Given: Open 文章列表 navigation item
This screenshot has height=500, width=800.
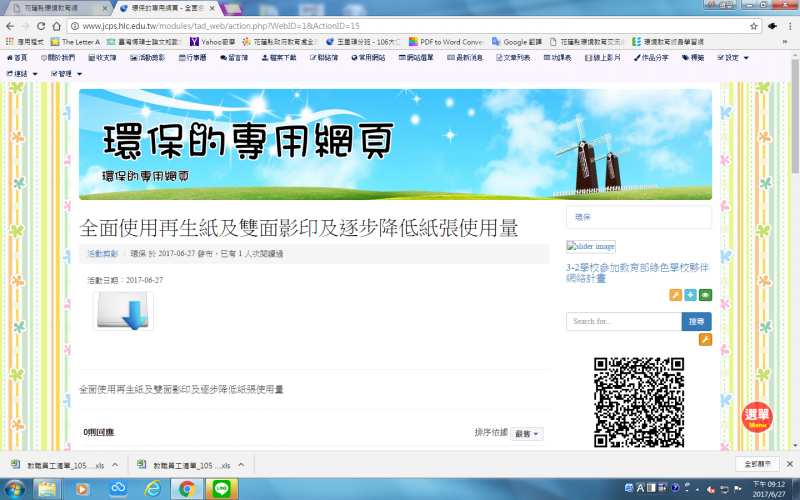Looking at the screenshot, I should tap(513, 58).
